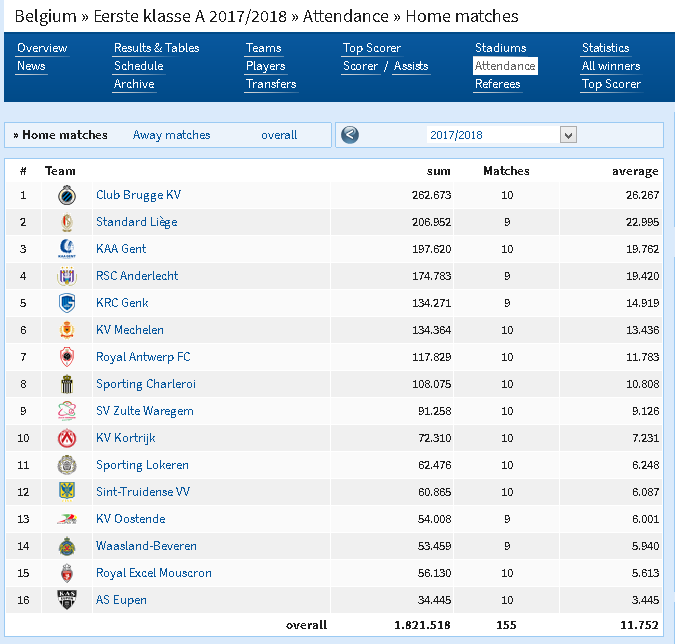Click the overall total 1.821.518
The image size is (675, 644).
click(x=422, y=625)
